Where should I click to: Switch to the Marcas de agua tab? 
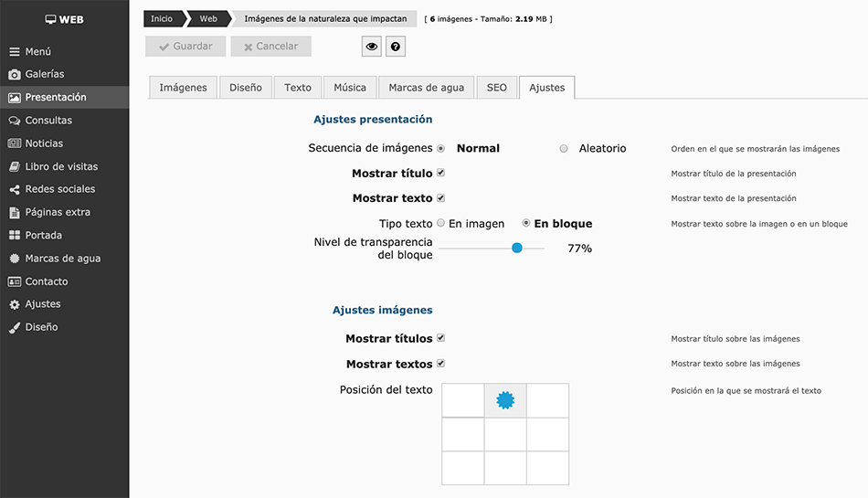point(427,88)
